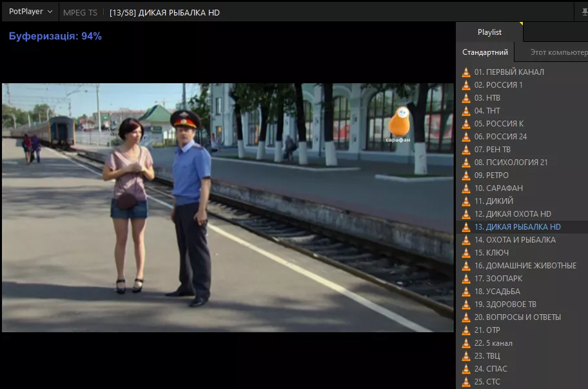Select channel 21. ОТР in playlist
588x389 pixels.
coord(522,330)
